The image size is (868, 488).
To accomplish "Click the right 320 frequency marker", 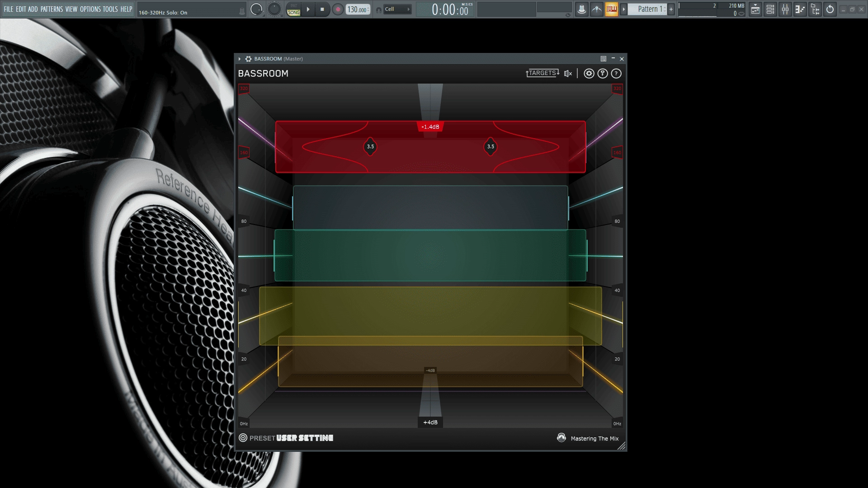I will [x=617, y=89].
